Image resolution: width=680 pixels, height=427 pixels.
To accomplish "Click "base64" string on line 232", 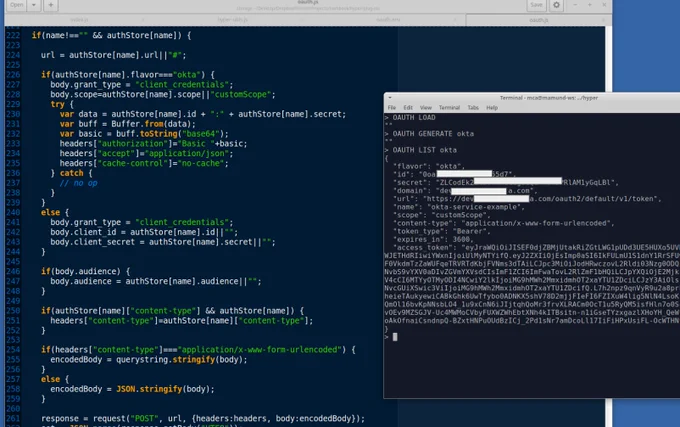I will coord(201,134).
